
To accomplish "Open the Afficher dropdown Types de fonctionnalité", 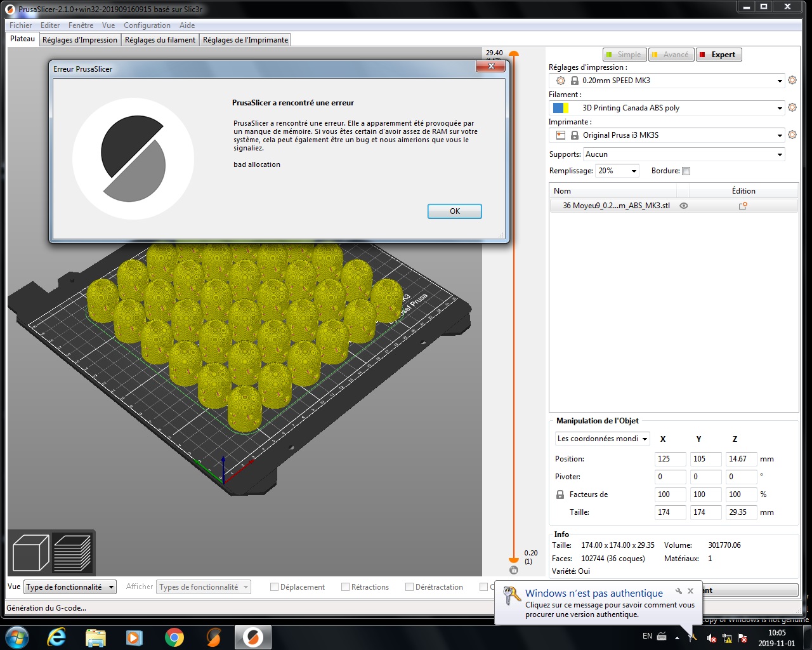I will pyautogui.click(x=204, y=587).
